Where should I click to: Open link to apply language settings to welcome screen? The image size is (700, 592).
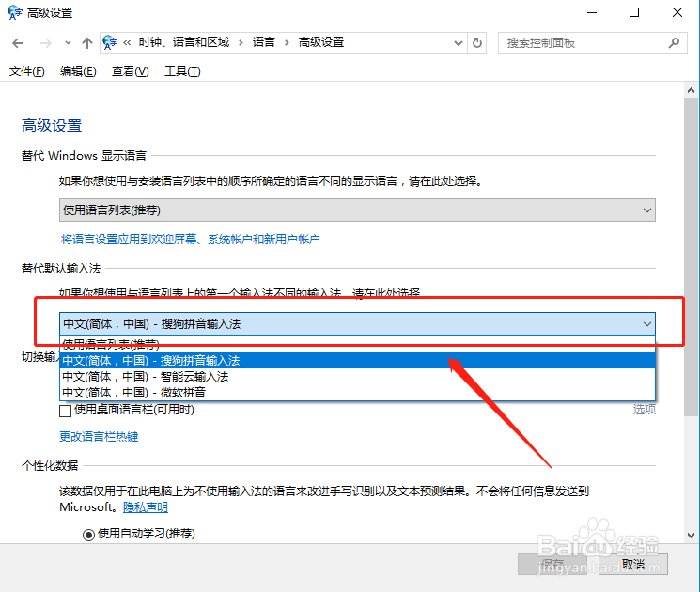[x=191, y=240]
